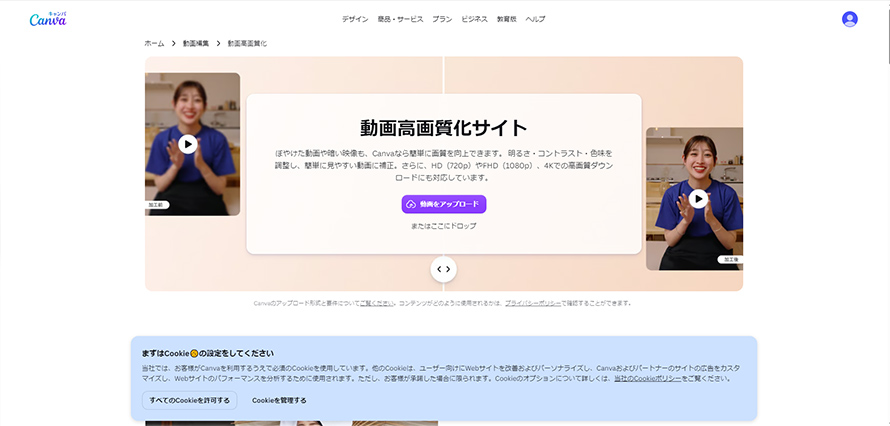Click 動画高画質化 breadcrumb text
The image size is (890, 426).
point(247,44)
